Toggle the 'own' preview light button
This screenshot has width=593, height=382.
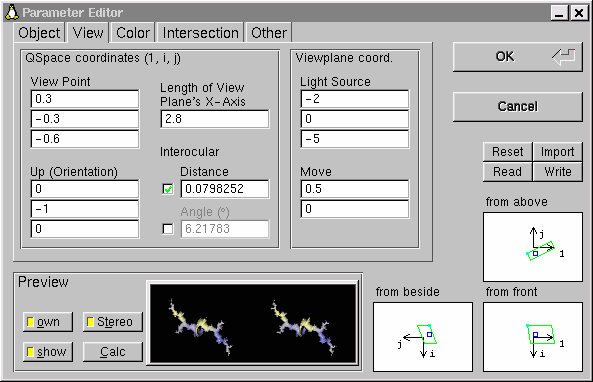[48, 322]
